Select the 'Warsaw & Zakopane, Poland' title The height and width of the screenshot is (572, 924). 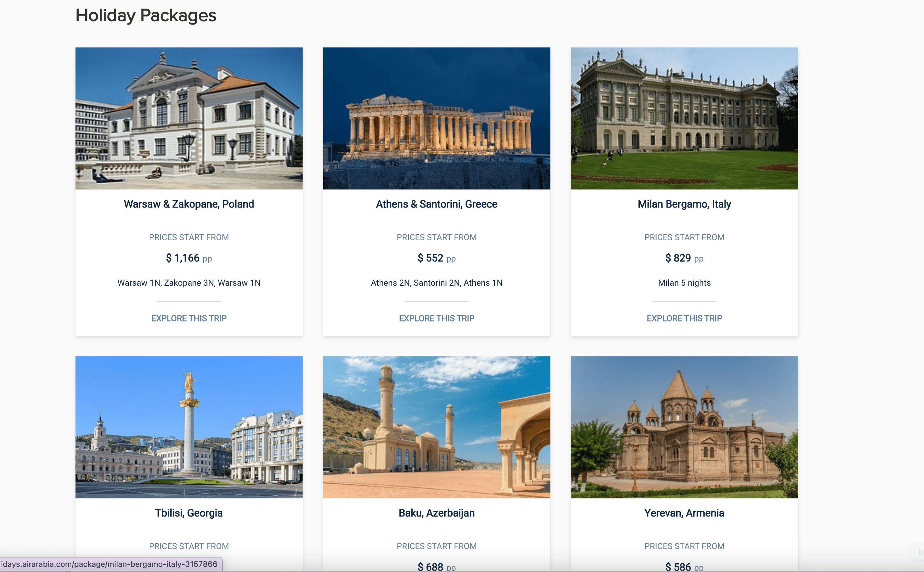coord(189,204)
